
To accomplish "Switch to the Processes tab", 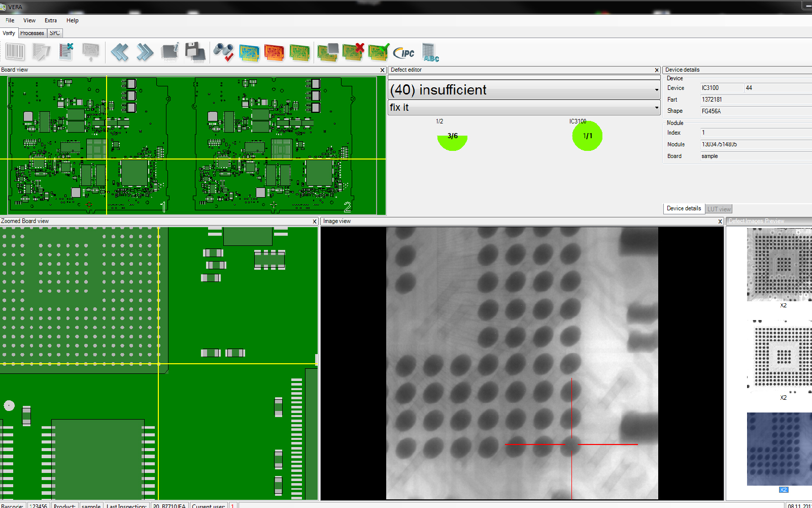I will pos(32,33).
